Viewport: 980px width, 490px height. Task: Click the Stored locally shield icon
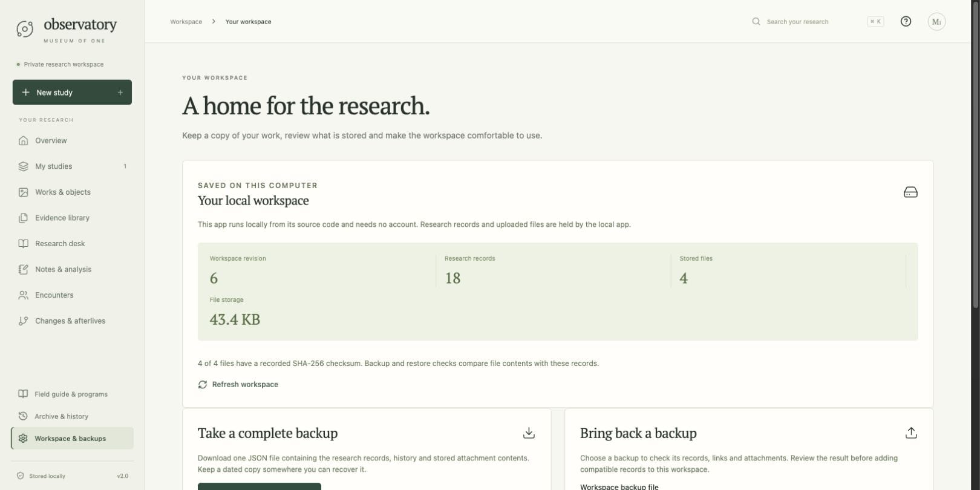[x=21, y=476]
